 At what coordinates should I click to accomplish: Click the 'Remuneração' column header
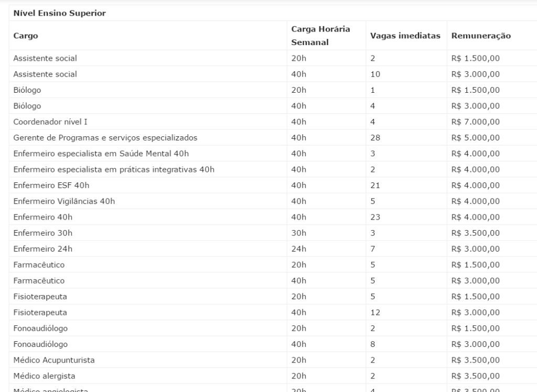tap(481, 36)
